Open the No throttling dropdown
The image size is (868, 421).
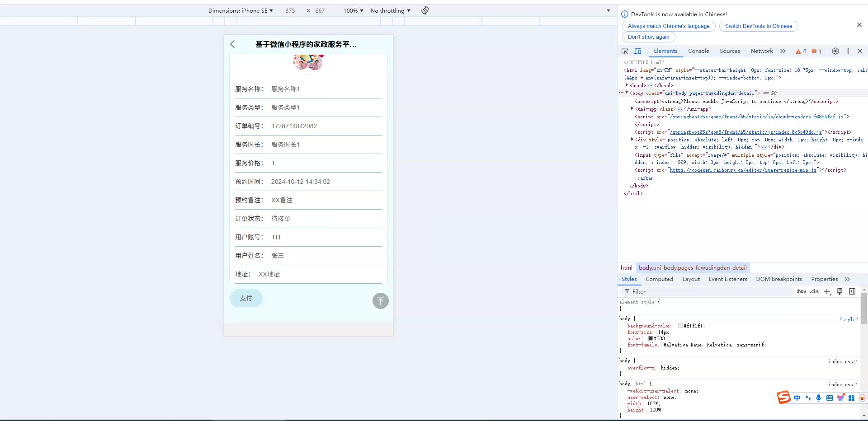pos(390,10)
